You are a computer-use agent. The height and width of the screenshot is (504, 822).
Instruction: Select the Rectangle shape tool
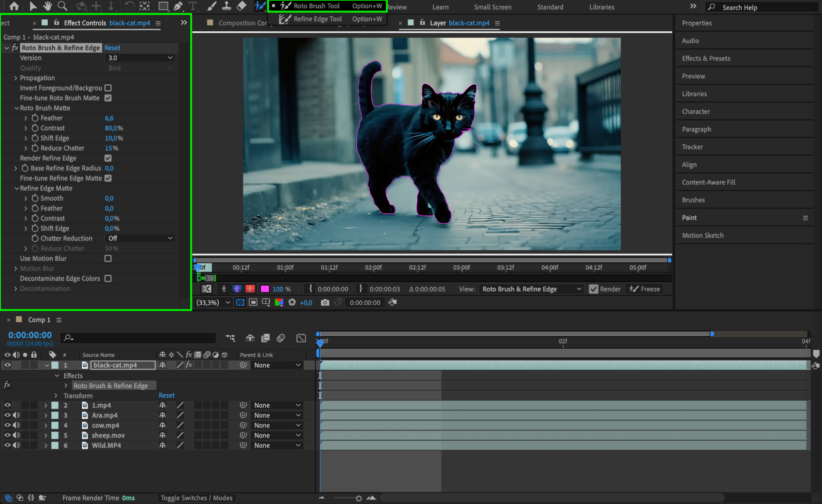pos(163,6)
